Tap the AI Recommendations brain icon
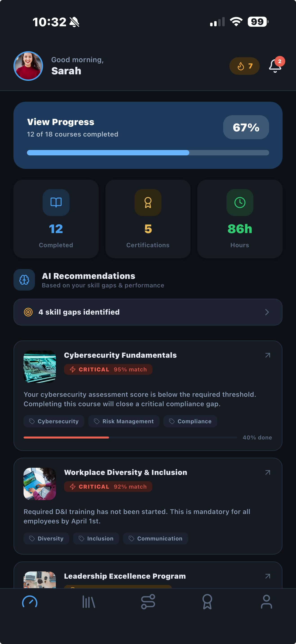Image resolution: width=296 pixels, height=644 pixels. (24, 280)
